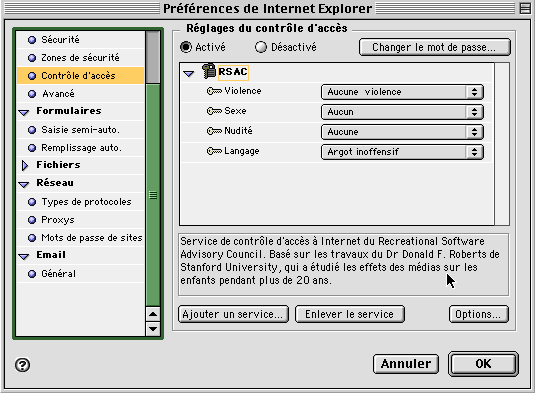Click the key icon beside Nudité
The image size is (535, 393).
214,131
